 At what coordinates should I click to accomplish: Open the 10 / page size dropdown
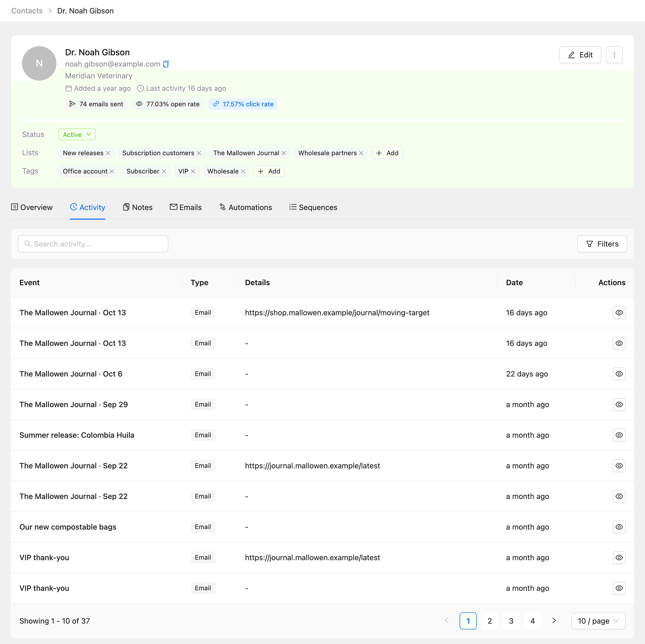[598, 621]
